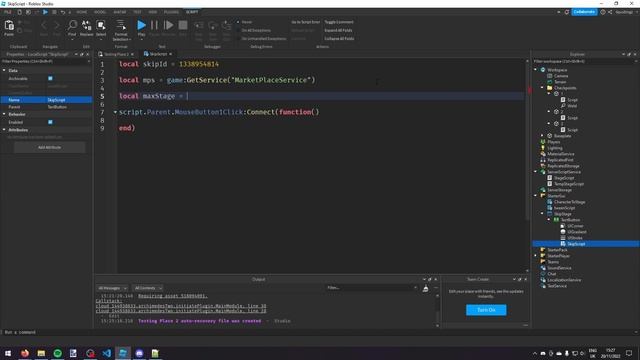Viewport: 640px width, 360px height.
Task: Open the Find tool magnifier icon
Action: (x=72, y=25)
